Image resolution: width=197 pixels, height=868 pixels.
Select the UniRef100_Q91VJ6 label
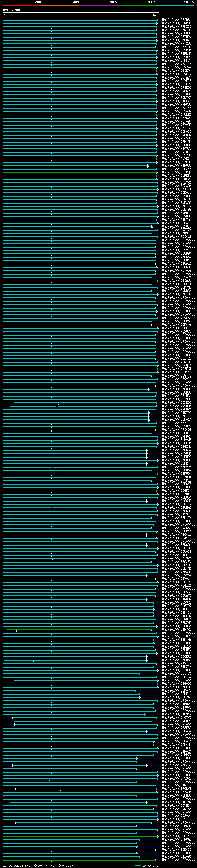(x=176, y=250)
